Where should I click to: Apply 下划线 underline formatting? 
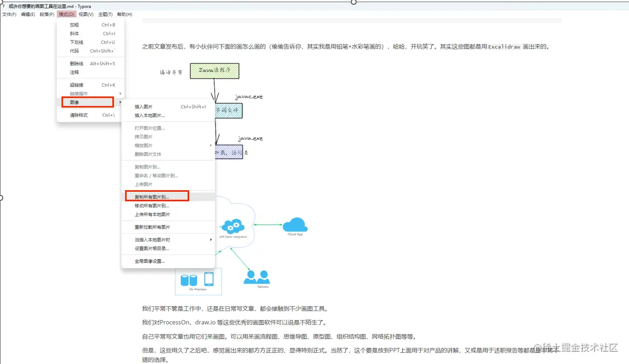click(x=91, y=42)
